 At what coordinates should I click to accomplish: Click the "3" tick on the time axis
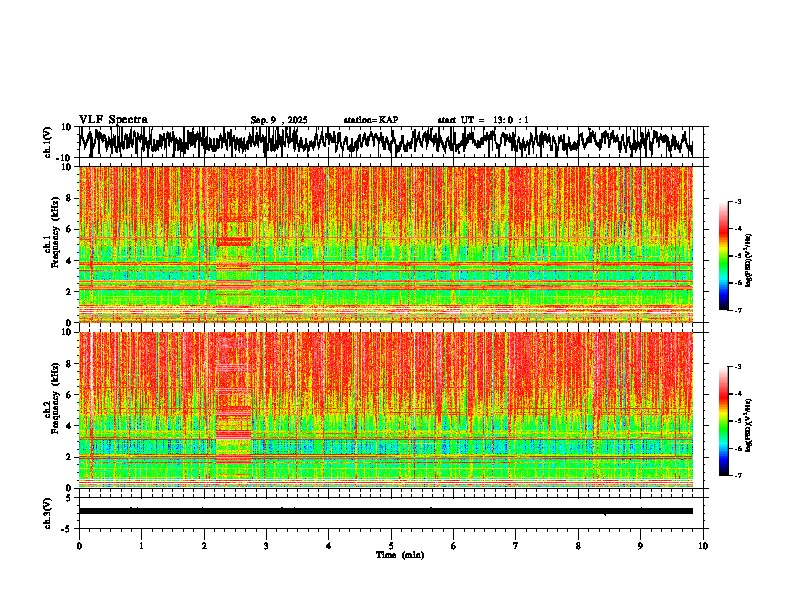point(266,546)
